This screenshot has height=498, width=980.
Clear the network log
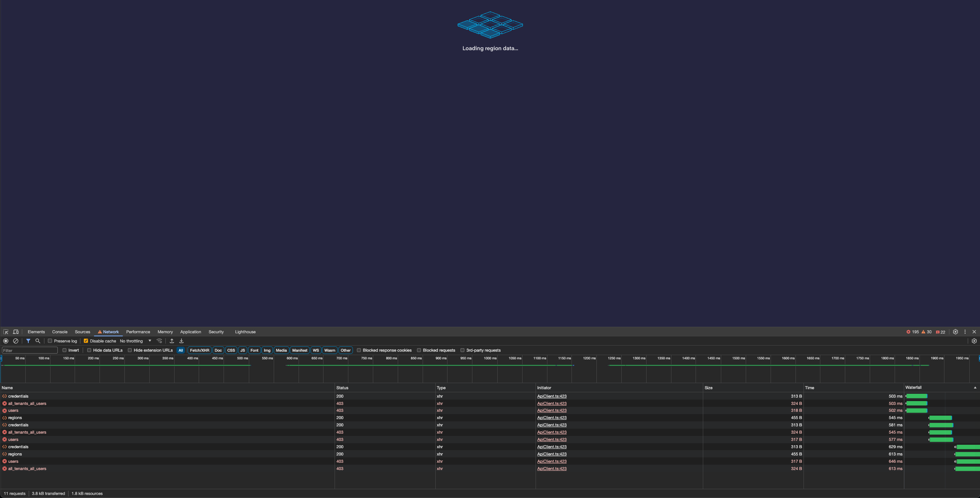(x=16, y=341)
